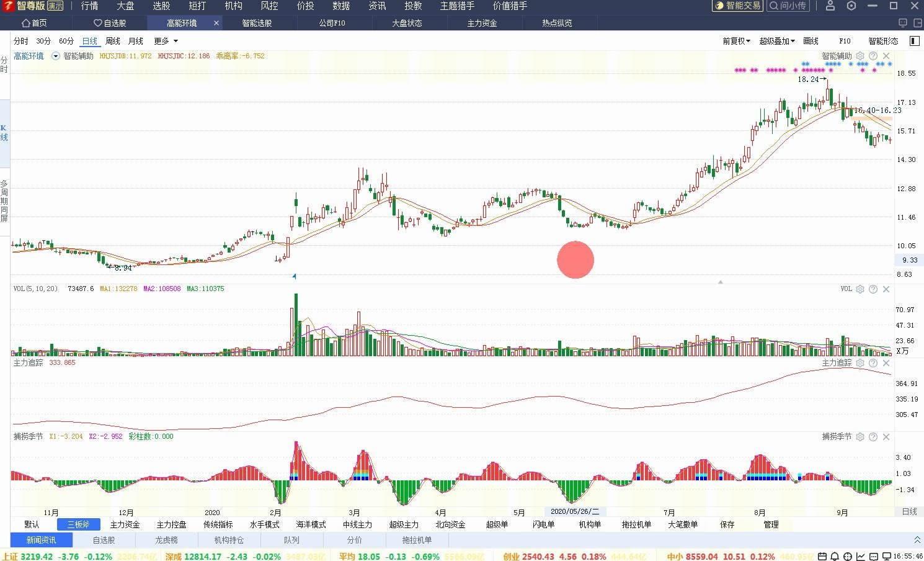This screenshot has width=924, height=561.
Task: Open the 主题猎手 menu
Action: (457, 6)
